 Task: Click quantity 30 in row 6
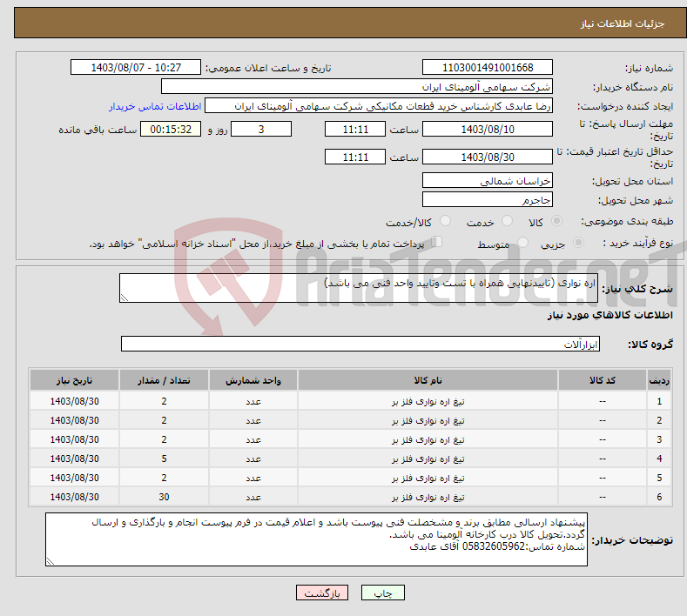coord(164,497)
